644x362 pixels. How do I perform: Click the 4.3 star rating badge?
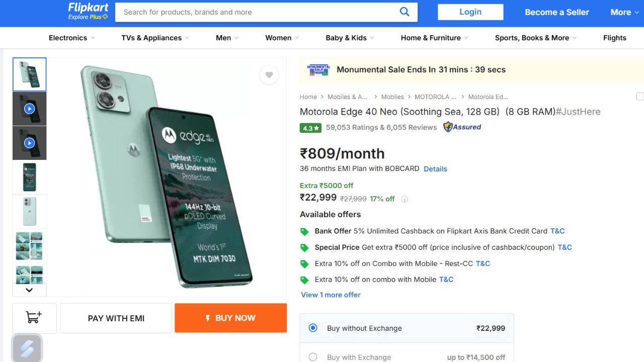point(310,128)
